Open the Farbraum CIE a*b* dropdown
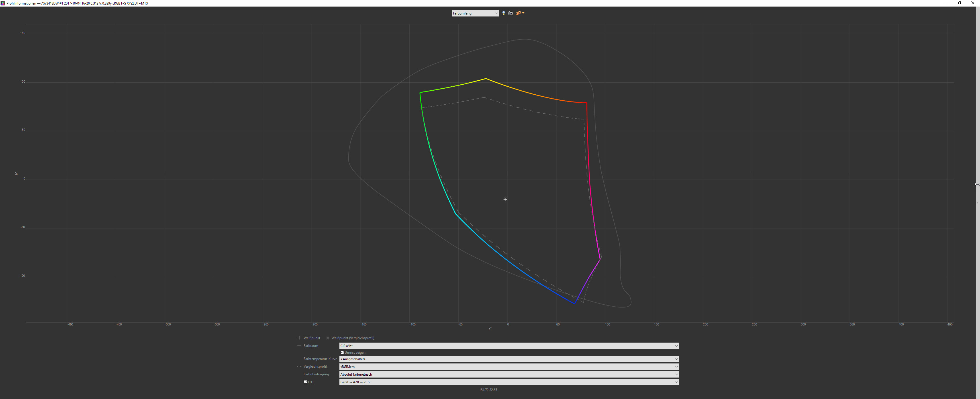 click(x=509, y=346)
